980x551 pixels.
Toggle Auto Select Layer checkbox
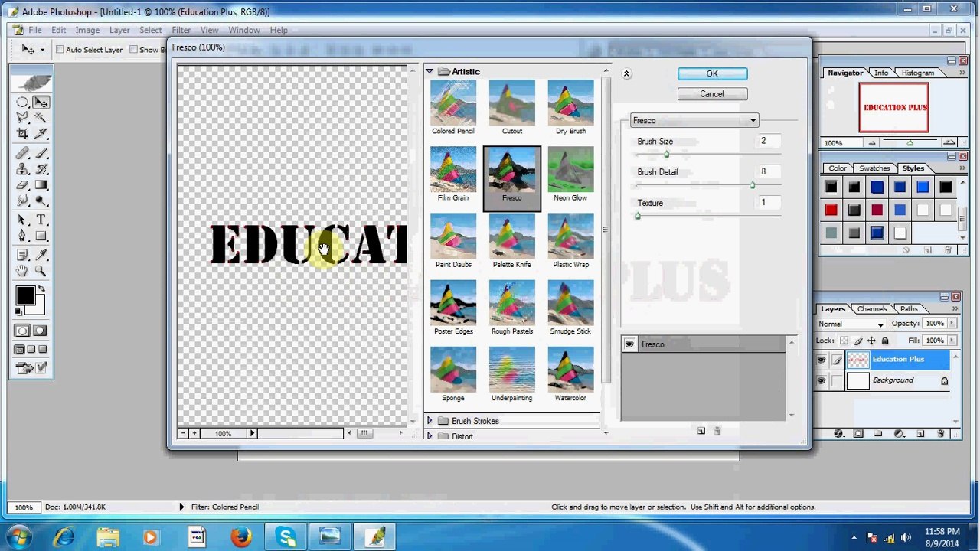point(59,50)
